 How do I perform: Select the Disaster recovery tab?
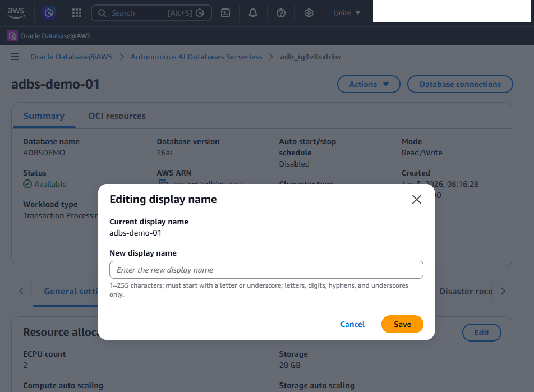point(466,292)
